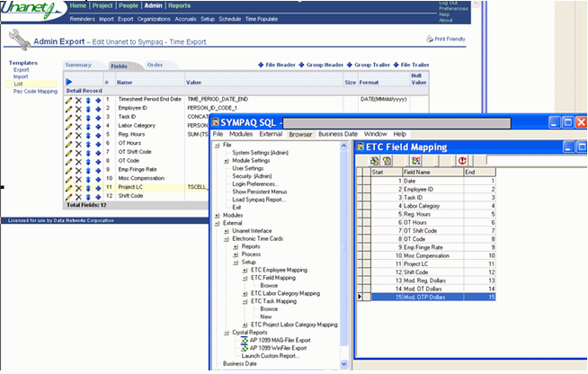This screenshot has height=374, width=588.
Task: Add a File Trailer section
Action: (x=411, y=65)
